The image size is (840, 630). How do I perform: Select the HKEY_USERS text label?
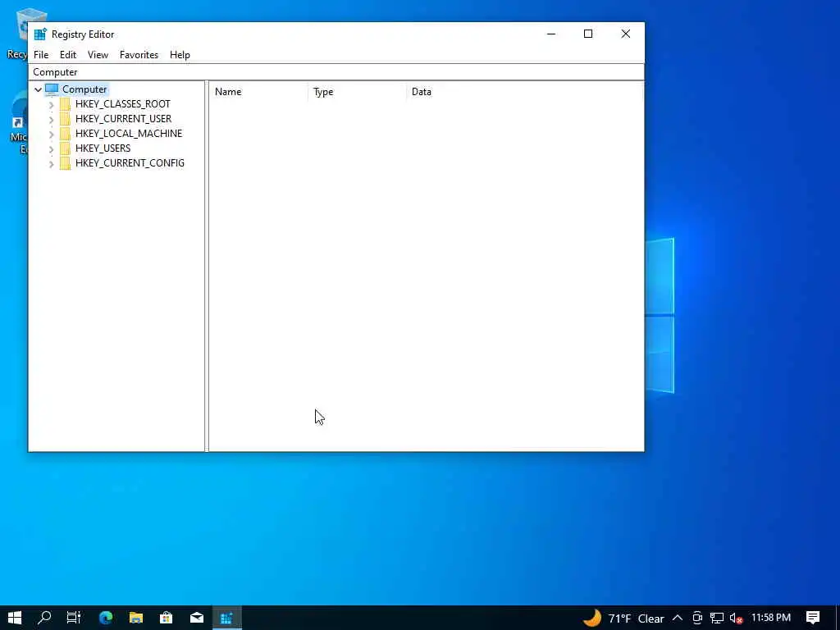click(x=103, y=148)
